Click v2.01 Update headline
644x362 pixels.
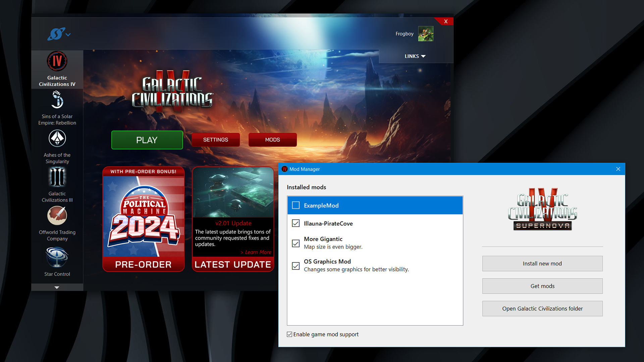point(233,223)
